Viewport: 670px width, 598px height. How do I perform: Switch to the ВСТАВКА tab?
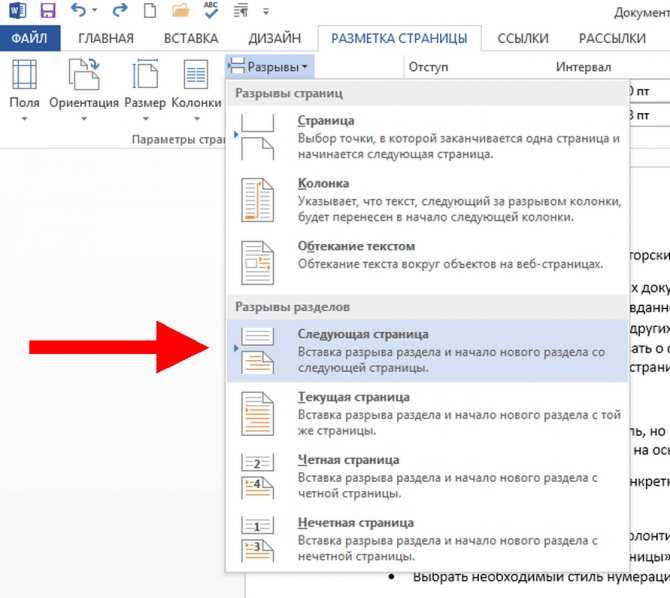click(191, 38)
